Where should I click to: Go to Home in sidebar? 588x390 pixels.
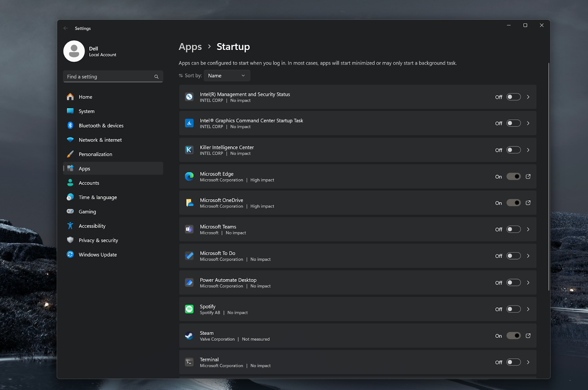click(113, 97)
